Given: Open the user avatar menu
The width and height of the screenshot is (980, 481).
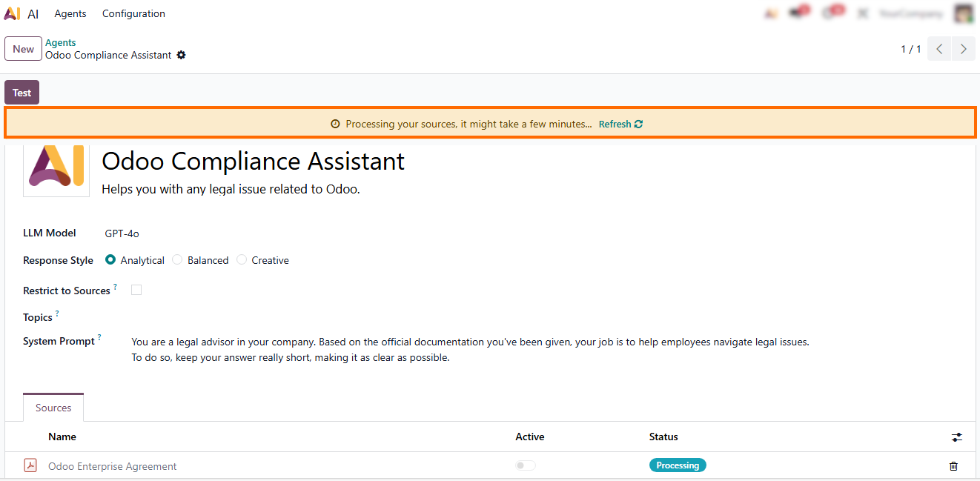Looking at the screenshot, I should [x=963, y=13].
